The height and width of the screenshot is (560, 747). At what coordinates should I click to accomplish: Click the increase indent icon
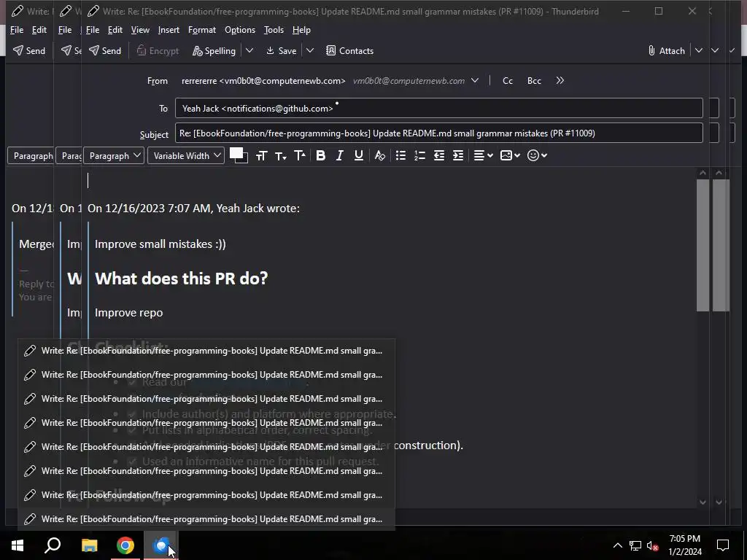coord(458,156)
